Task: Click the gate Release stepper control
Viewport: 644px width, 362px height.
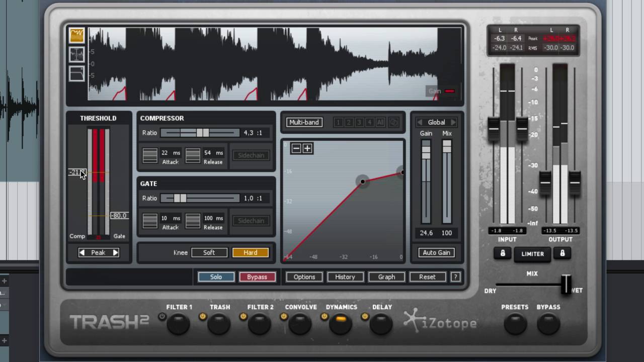Action: [193, 221]
